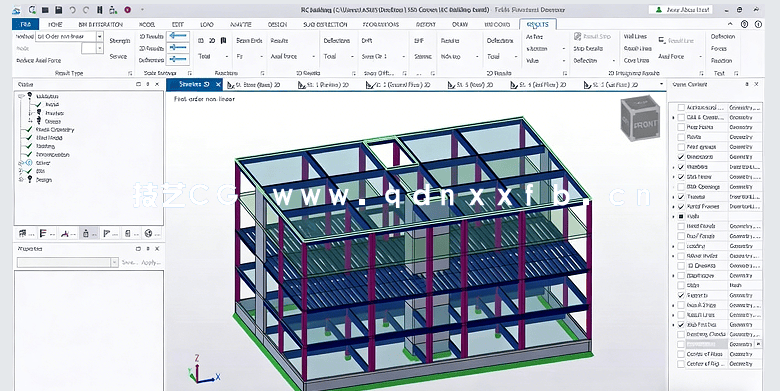The height and width of the screenshot is (391, 780).
Task: Expand the Walls row in Scene Content
Action: [674, 216]
